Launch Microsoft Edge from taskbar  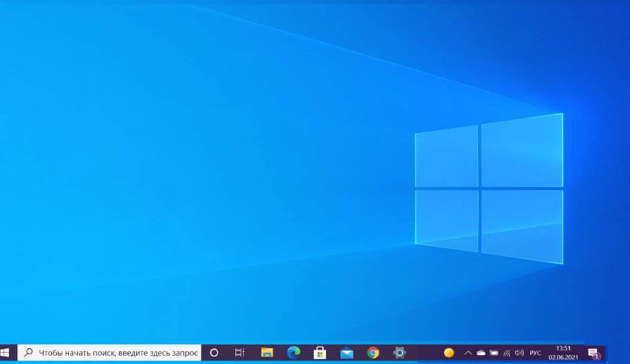293,353
